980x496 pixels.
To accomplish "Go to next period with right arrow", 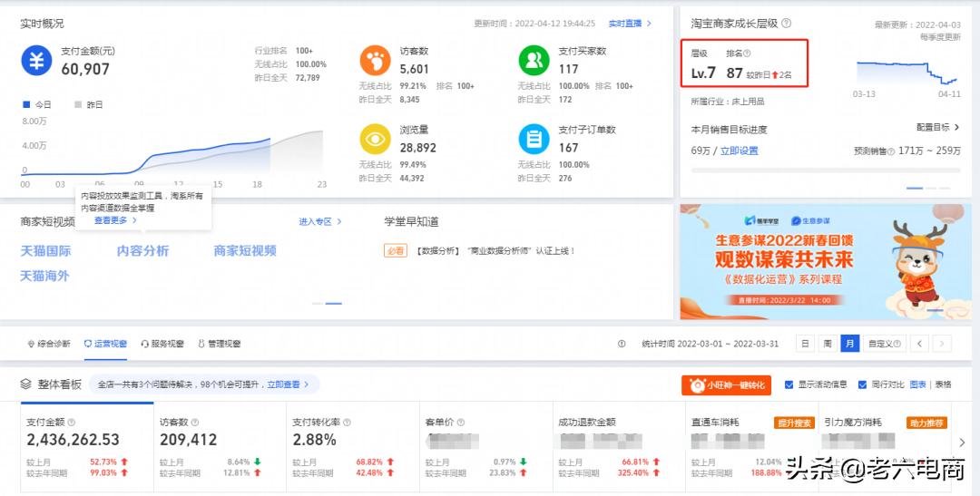I will click(x=942, y=344).
